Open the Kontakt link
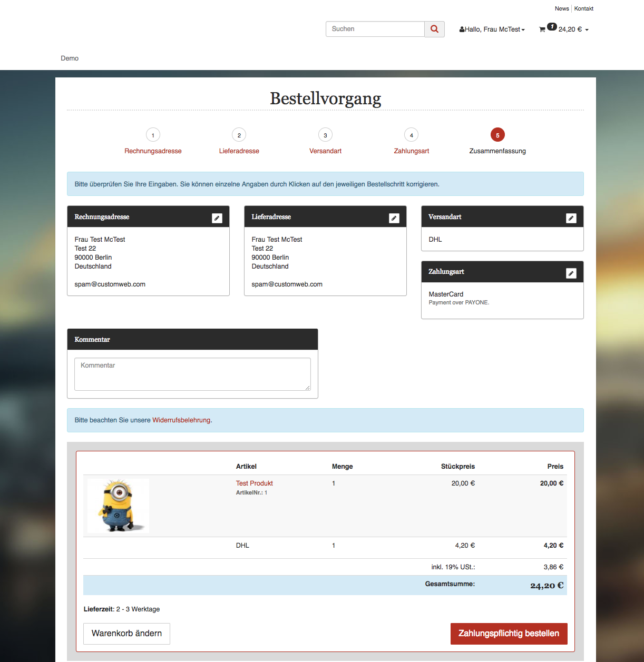The height and width of the screenshot is (662, 644). click(x=583, y=8)
